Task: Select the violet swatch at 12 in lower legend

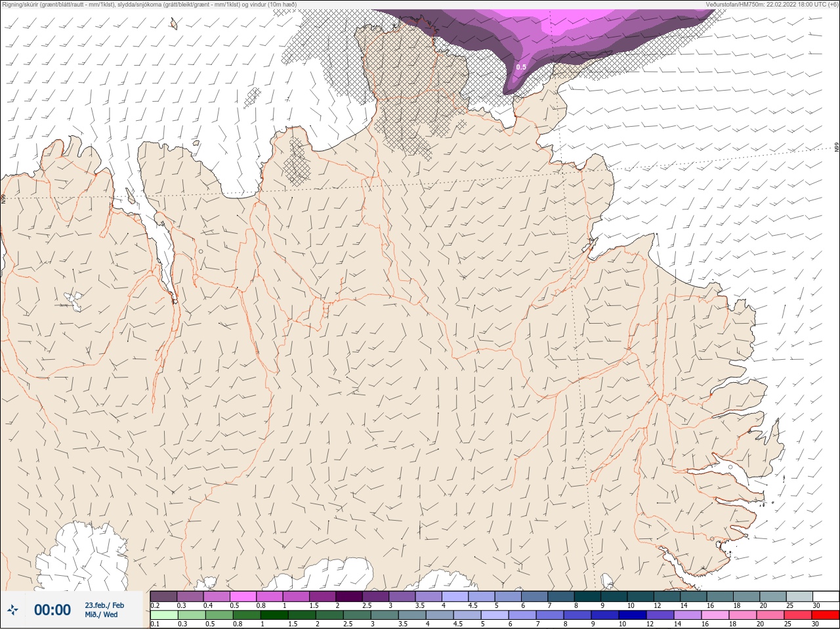Action: (x=660, y=615)
